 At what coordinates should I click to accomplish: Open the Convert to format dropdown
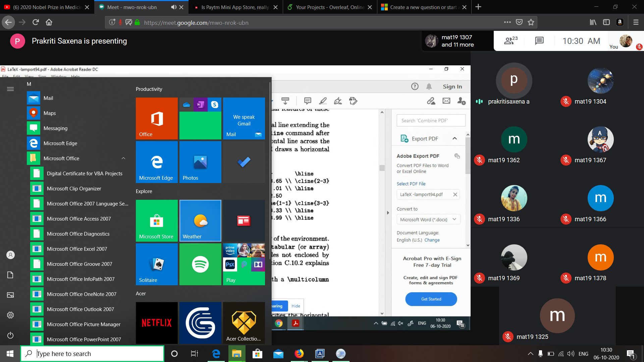428,220
